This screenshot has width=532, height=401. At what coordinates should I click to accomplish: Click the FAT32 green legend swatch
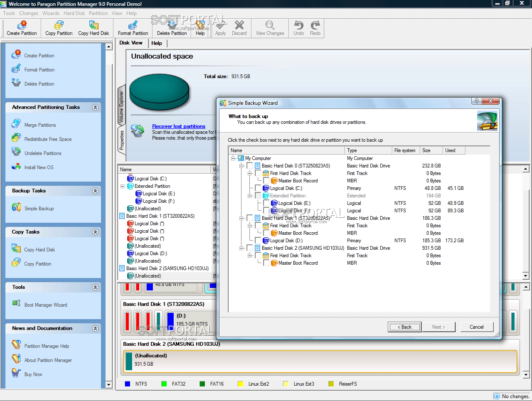point(164,384)
